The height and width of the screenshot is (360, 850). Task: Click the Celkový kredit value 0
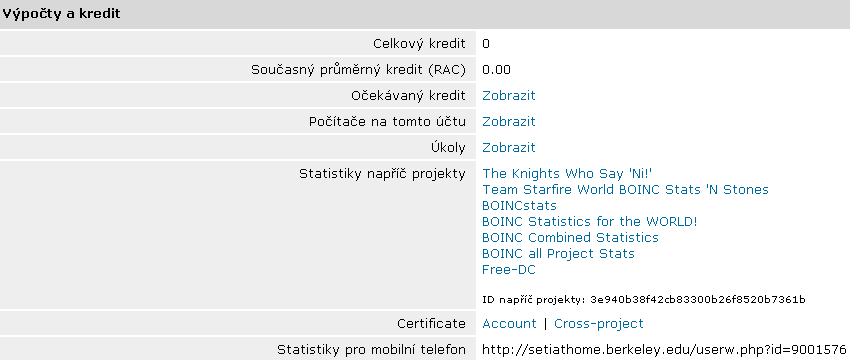(486, 44)
